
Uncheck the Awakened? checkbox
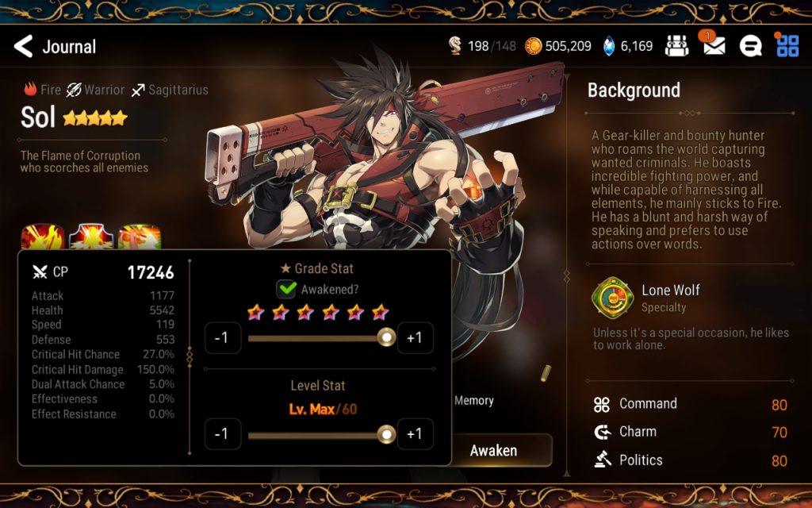(285, 289)
